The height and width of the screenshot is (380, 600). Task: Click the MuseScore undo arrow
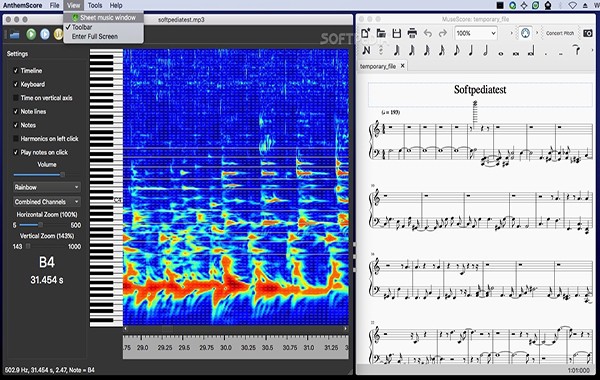point(428,33)
